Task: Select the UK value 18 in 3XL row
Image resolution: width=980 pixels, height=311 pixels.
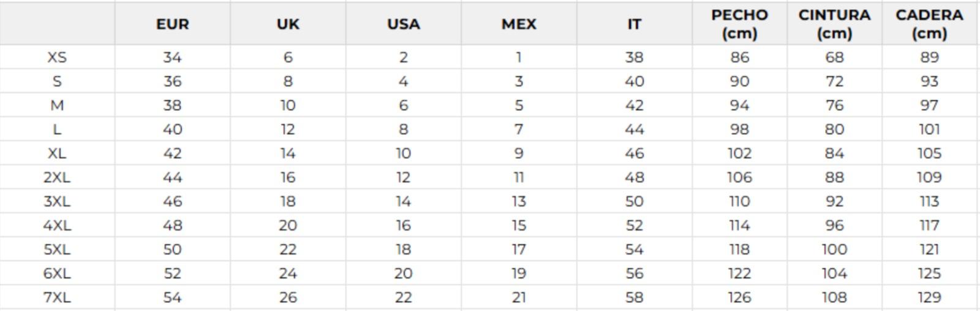Action: (x=288, y=201)
